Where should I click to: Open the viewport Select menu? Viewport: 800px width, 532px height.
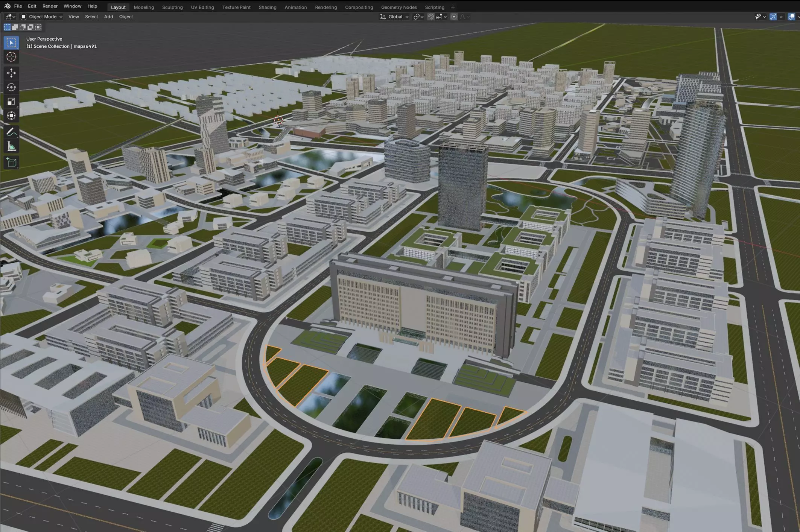[91, 17]
